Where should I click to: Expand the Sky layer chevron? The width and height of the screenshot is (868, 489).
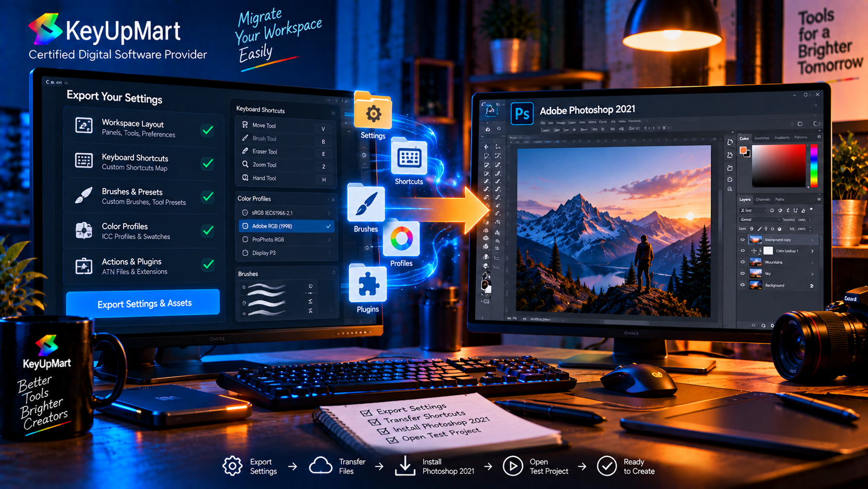tap(812, 274)
